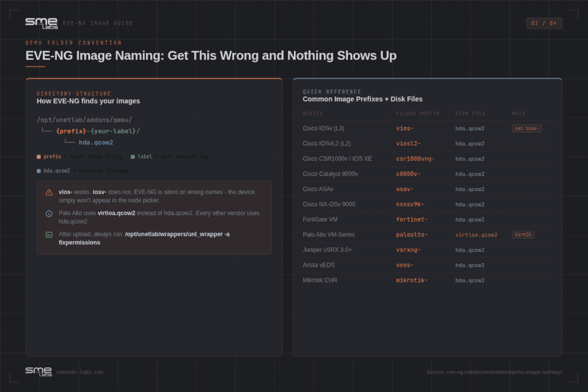Click the viosl2- folder prefix
Image resolution: width=588 pixels, height=392 pixels.
click(408, 143)
